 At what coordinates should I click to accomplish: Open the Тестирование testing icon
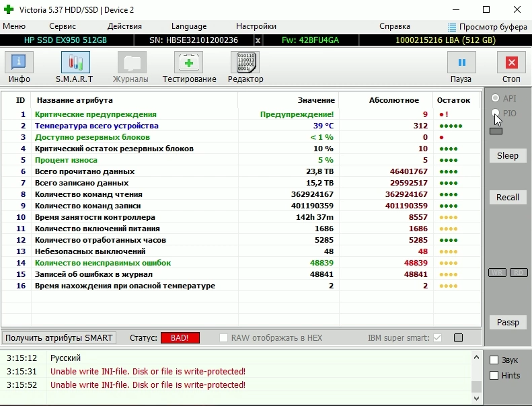pyautogui.click(x=189, y=63)
